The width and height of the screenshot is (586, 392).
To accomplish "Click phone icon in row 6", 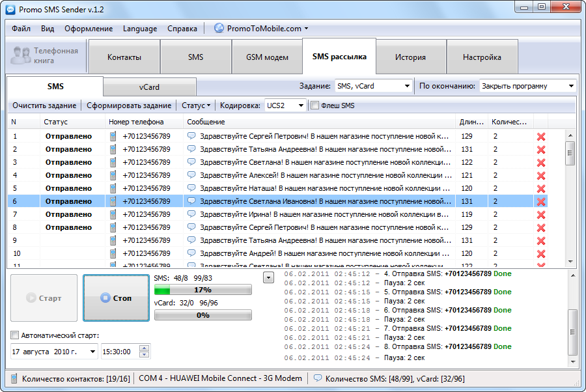I will click(x=113, y=201).
